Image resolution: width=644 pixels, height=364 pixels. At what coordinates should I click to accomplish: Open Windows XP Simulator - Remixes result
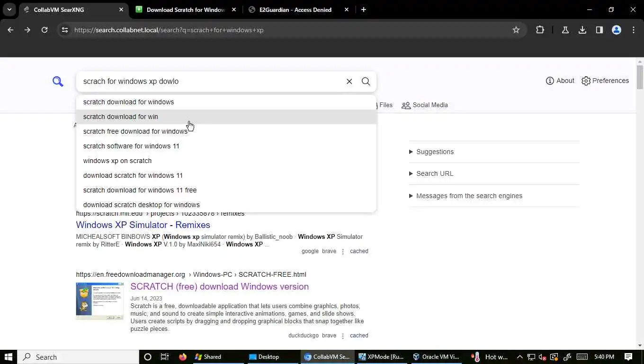pos(143,225)
